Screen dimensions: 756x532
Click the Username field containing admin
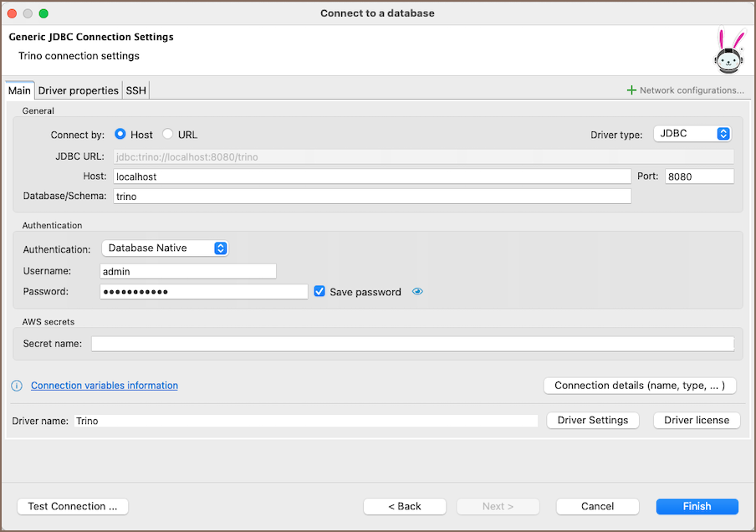(x=187, y=271)
